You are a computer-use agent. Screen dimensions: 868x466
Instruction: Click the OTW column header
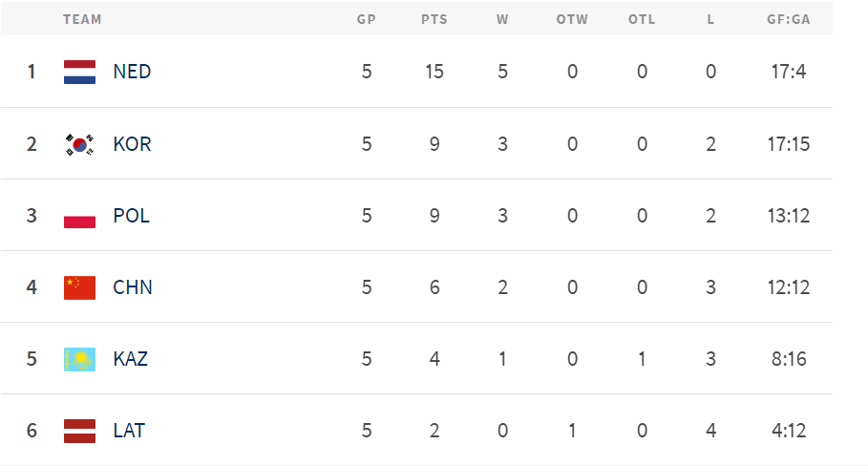tap(572, 19)
